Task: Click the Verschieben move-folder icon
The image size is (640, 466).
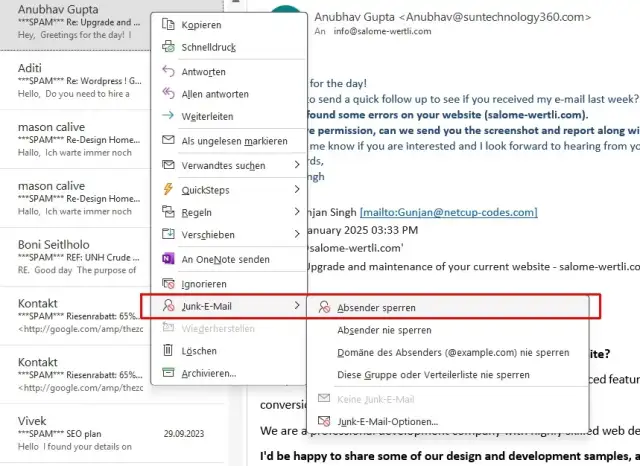Action: pyautogui.click(x=168, y=234)
